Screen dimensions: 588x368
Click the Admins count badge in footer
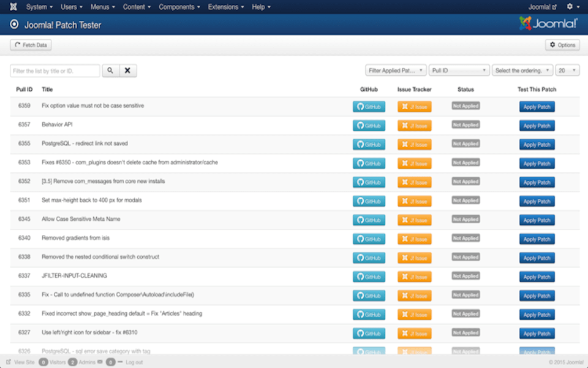coord(73,362)
